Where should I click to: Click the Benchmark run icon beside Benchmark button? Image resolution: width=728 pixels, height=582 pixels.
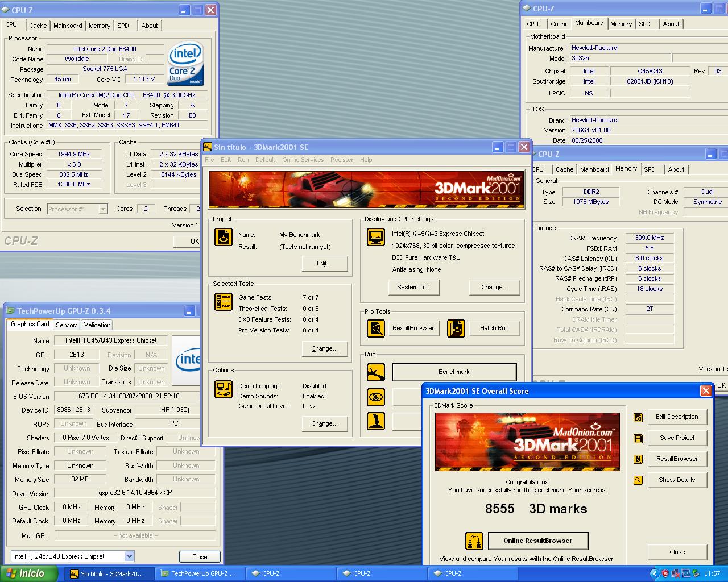click(375, 372)
